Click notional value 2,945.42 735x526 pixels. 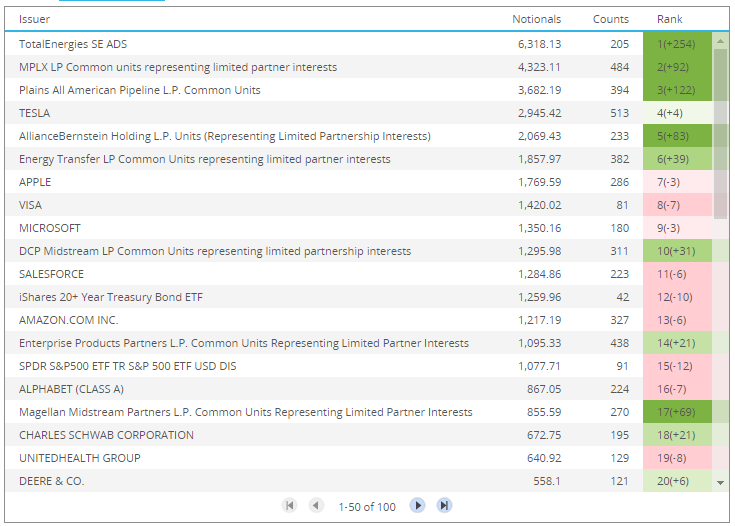click(x=540, y=113)
